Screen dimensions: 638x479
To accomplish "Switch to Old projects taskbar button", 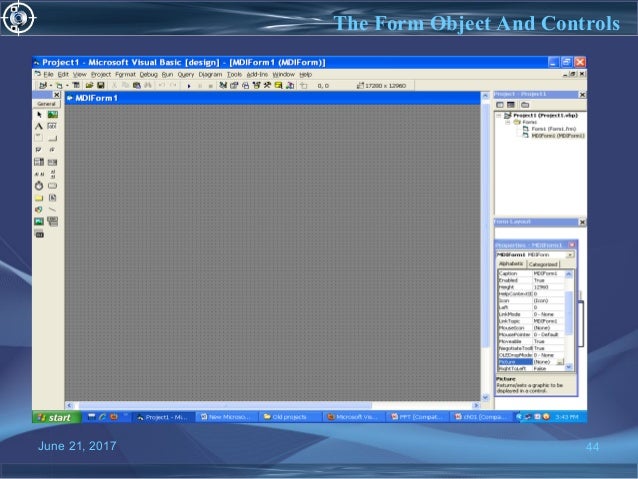I will pyautogui.click(x=288, y=417).
